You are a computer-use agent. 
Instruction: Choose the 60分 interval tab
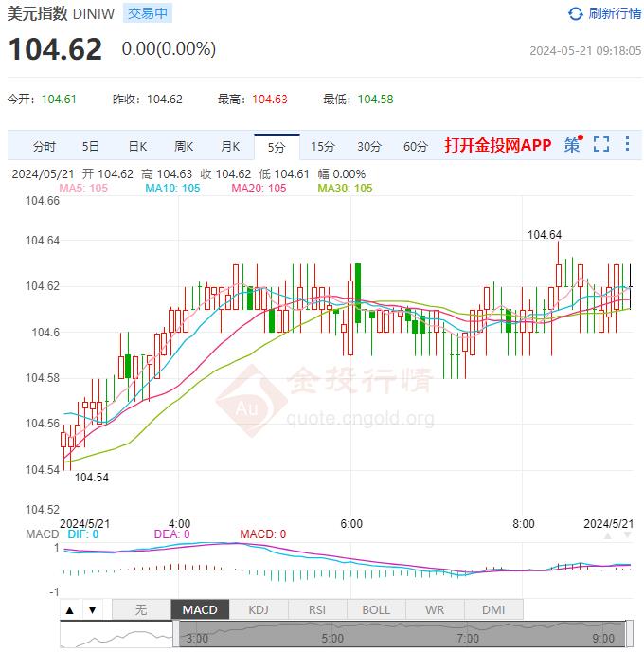416,146
